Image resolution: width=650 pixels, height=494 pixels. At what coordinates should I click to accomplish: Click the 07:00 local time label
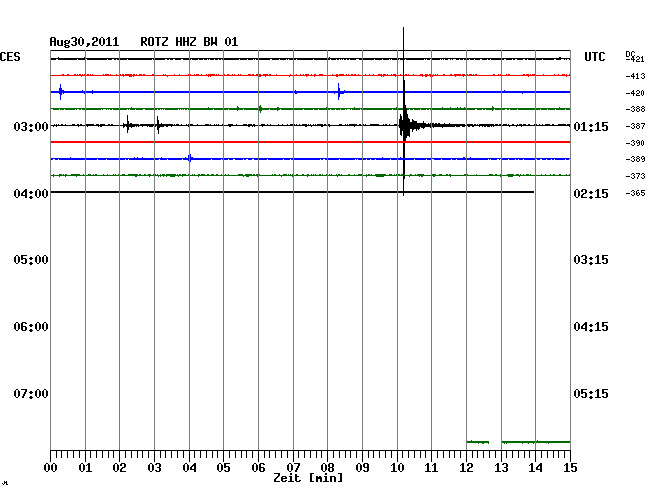[31, 394]
